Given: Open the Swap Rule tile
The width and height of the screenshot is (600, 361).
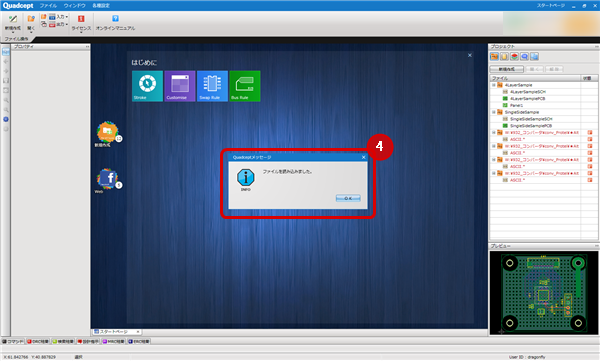Looking at the screenshot, I should click(x=212, y=86).
